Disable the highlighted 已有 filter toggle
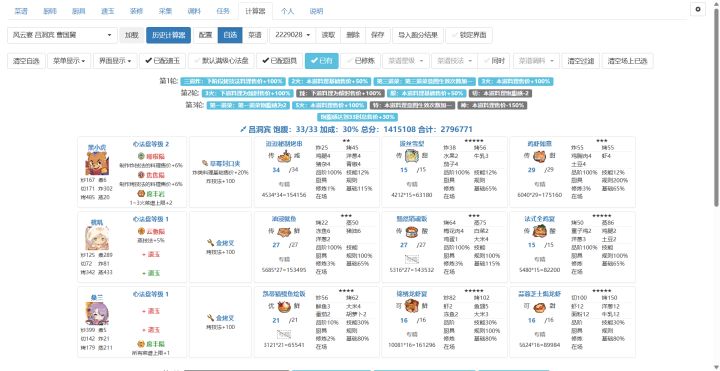Screen dimensions: 720x371 click(321, 61)
